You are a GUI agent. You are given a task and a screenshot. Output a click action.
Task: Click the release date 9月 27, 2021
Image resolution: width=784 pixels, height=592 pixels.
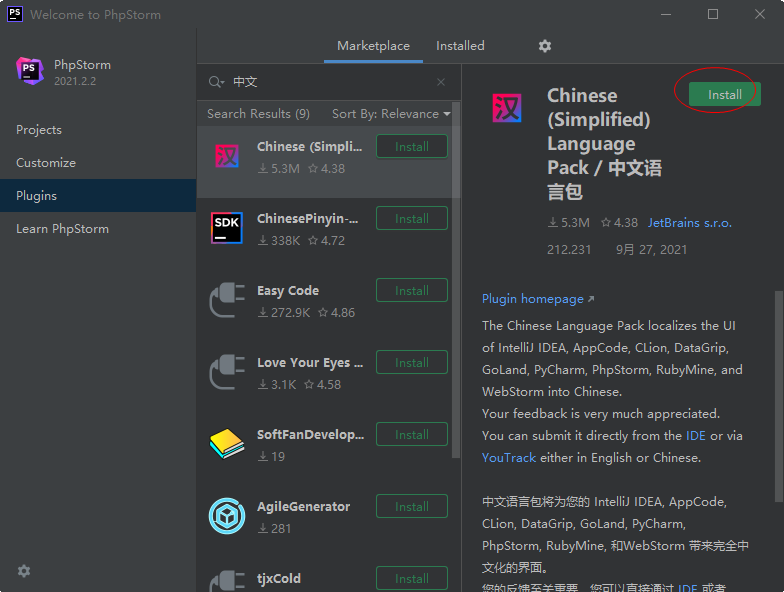(x=652, y=250)
